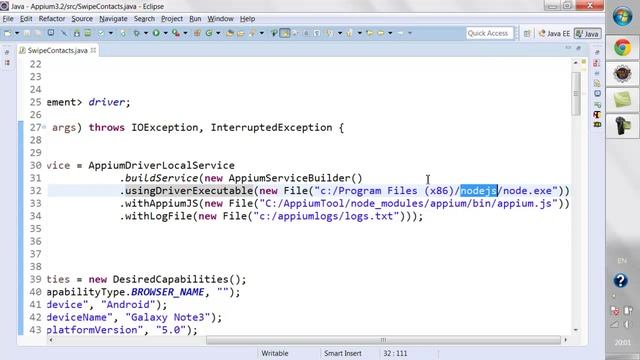Close the SwipeContacts.java tab
This screenshot has height=360, width=640.
pos(93,50)
